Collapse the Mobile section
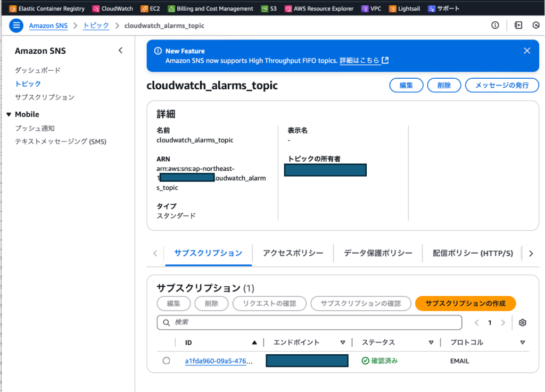 pyautogui.click(x=9, y=114)
